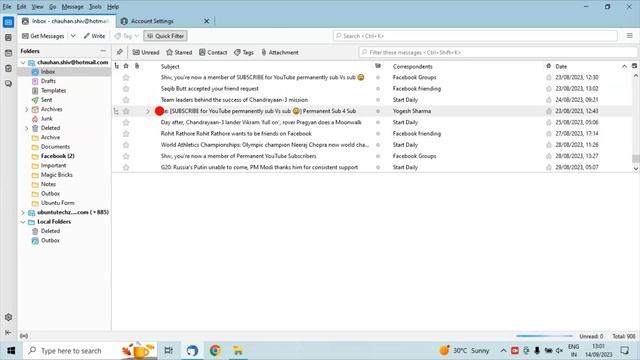
Task: Open the Windows Start menu
Action: tap(11, 351)
